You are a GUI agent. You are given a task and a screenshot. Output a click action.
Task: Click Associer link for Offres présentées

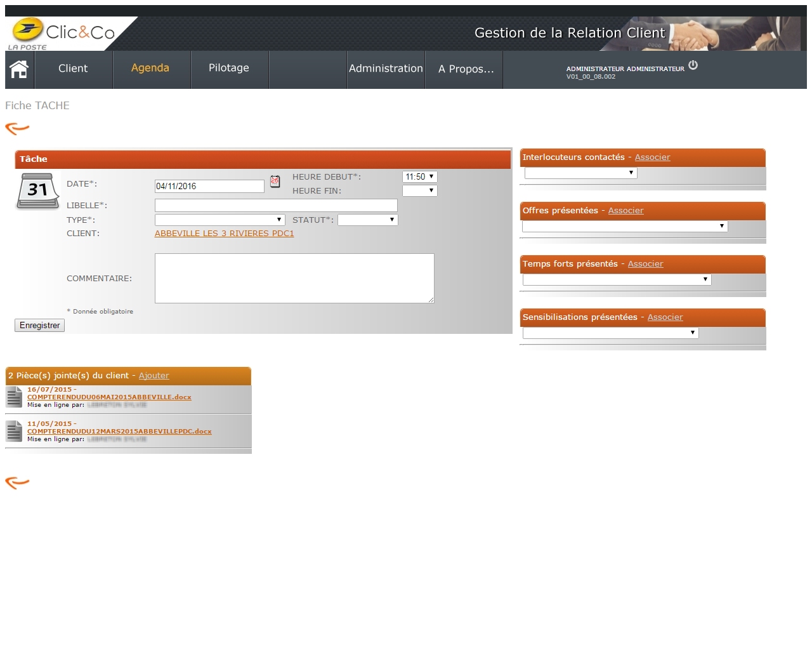tap(625, 211)
